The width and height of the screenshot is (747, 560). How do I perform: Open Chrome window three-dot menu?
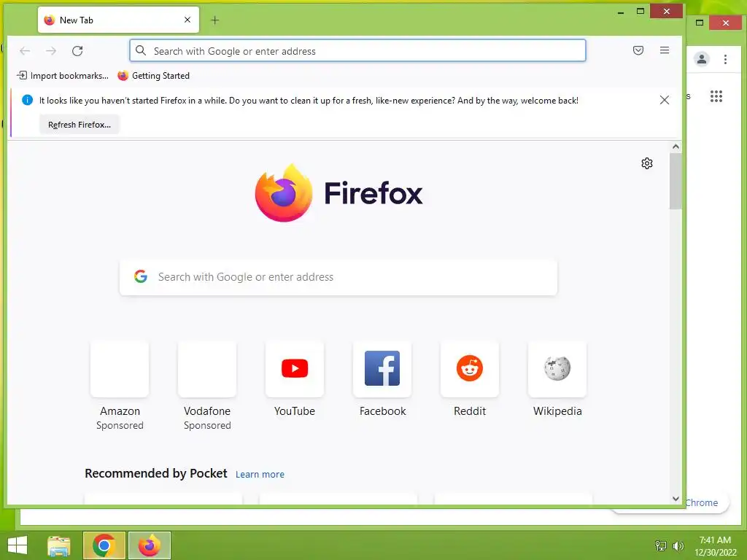pos(725,59)
